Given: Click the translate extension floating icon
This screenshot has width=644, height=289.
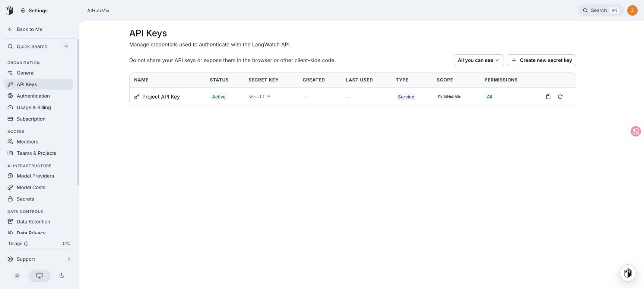Looking at the screenshot, I should 636,131.
